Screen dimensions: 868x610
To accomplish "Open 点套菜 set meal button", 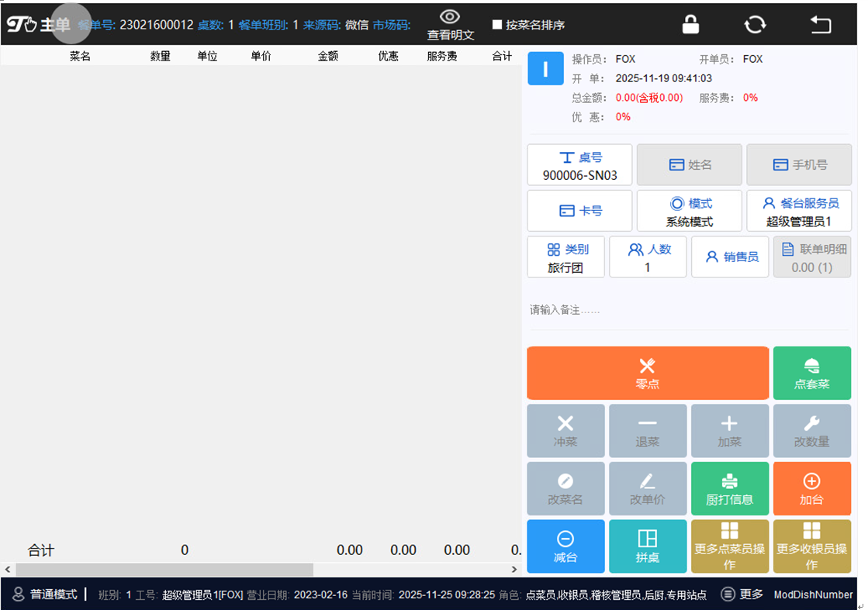I will (811, 373).
